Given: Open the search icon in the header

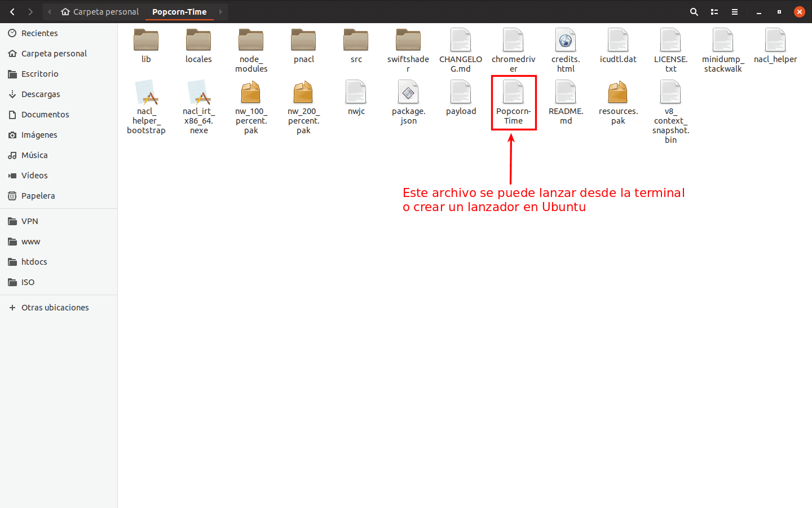Looking at the screenshot, I should click(694, 11).
